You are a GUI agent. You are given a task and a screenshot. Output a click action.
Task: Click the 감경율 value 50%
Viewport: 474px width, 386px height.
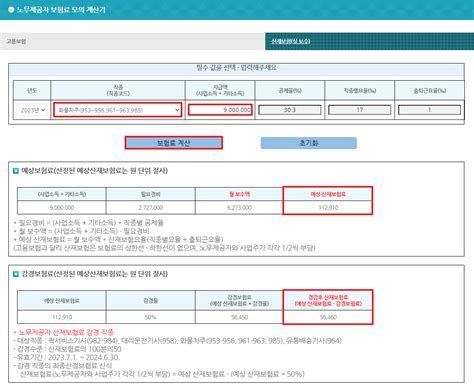[x=151, y=317]
